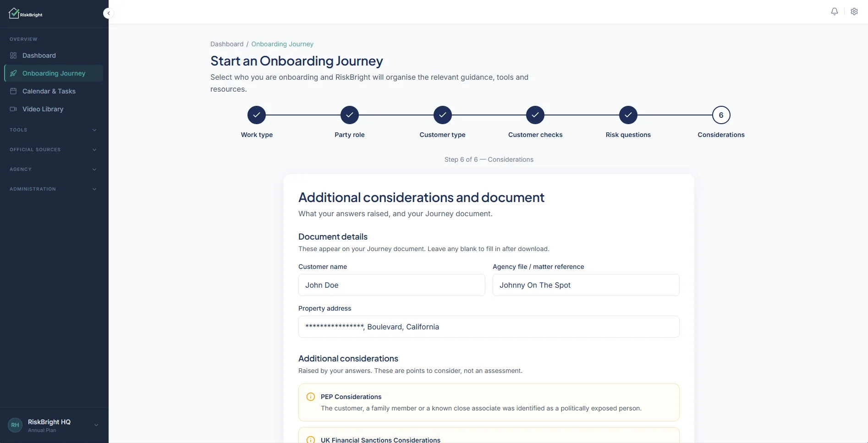Screen dimensions: 868x443
Task: Expand the Administration sidebar section
Action: [54, 189]
